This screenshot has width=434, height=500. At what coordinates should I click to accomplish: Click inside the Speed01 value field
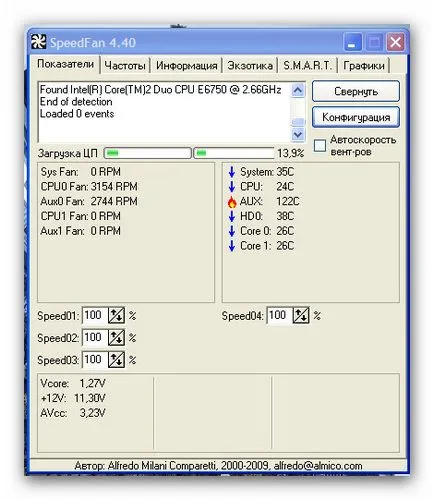tap(95, 315)
